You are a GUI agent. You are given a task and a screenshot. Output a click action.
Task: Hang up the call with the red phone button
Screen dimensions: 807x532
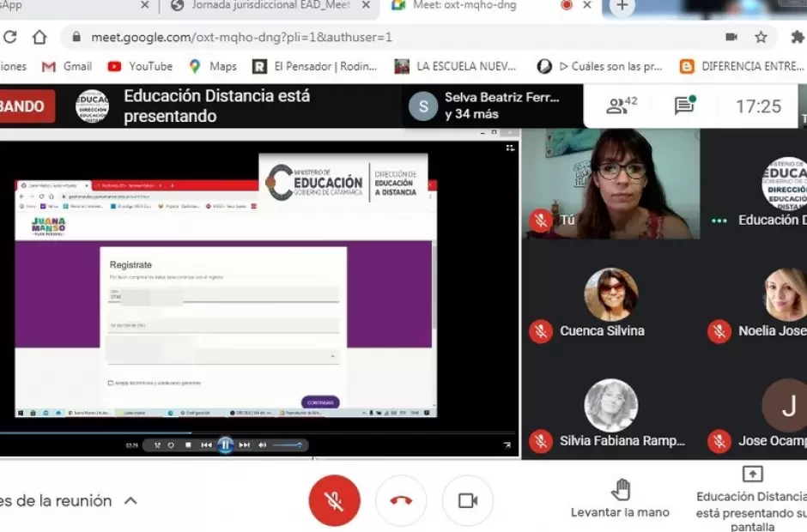(x=401, y=500)
